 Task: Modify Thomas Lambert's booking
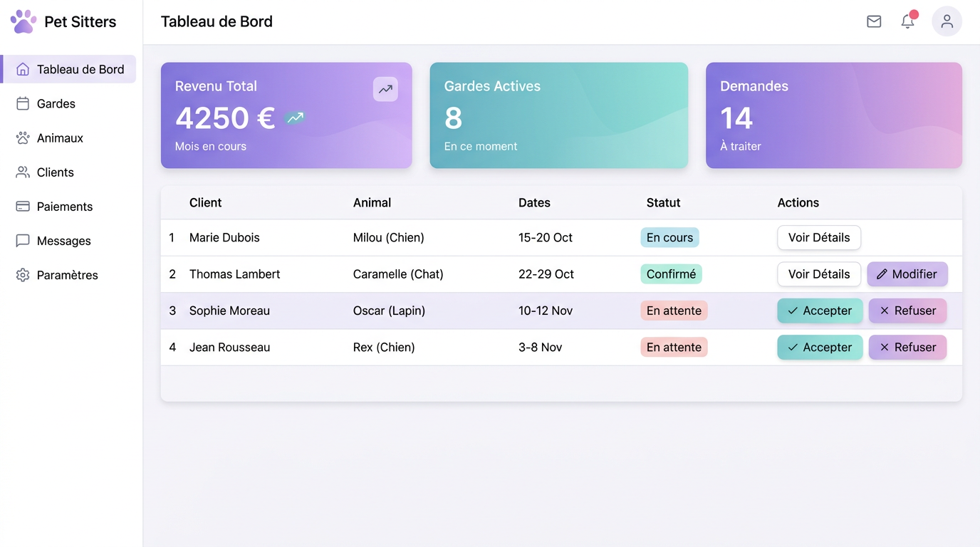click(x=907, y=273)
